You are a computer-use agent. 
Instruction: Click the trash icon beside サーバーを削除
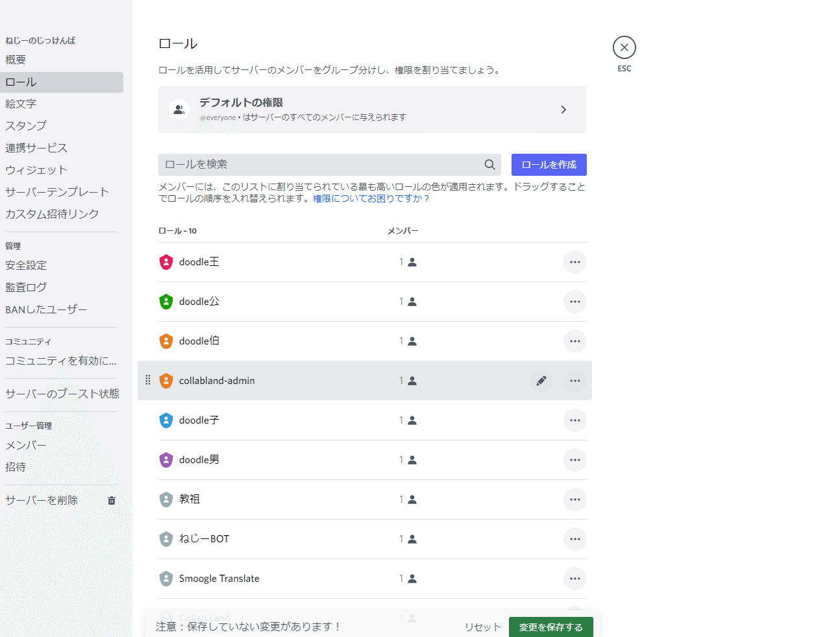click(111, 499)
